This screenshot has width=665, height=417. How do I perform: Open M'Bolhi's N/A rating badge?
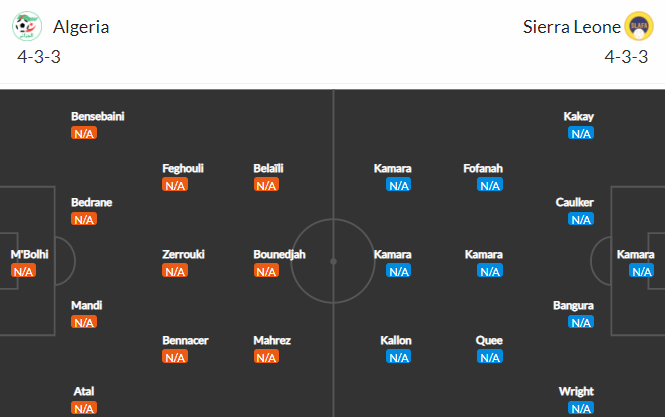(x=23, y=271)
